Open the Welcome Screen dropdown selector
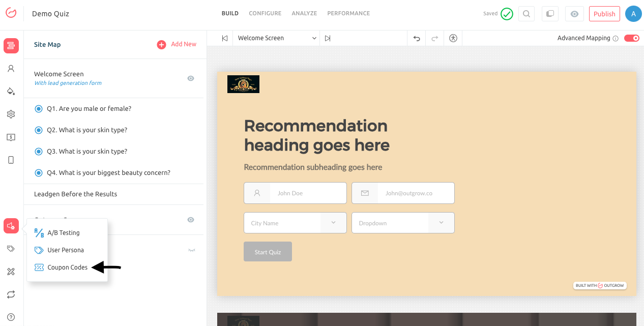The image size is (644, 326). 276,38
